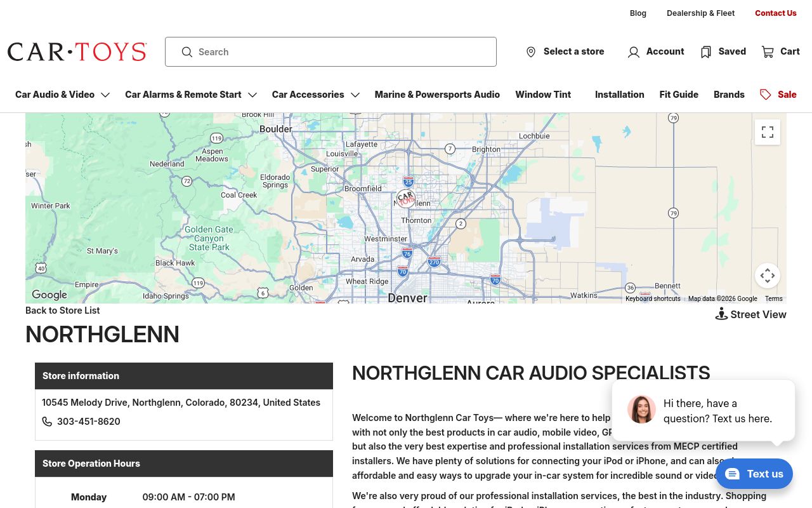Open map Keyboard shortcuts

653,298
